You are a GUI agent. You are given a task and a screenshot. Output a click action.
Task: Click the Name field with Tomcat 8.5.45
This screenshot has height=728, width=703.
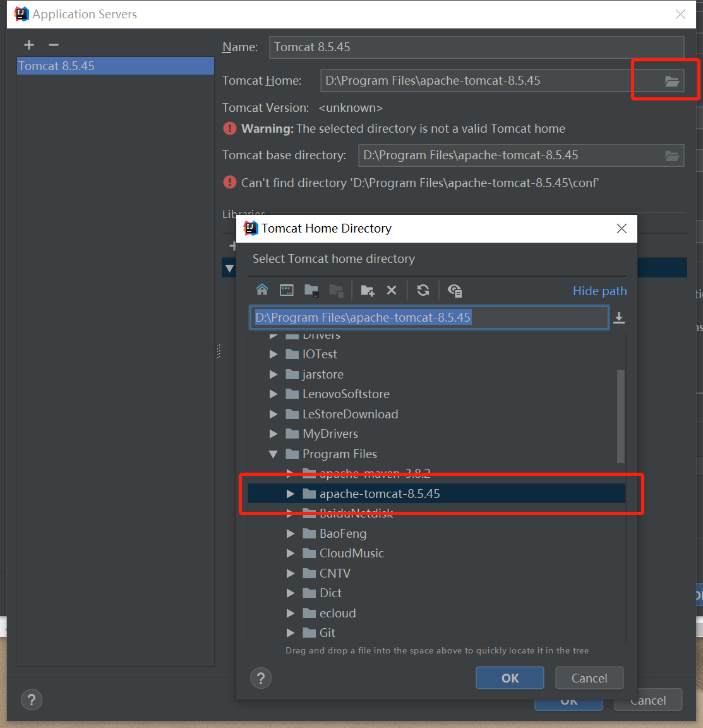(476, 47)
